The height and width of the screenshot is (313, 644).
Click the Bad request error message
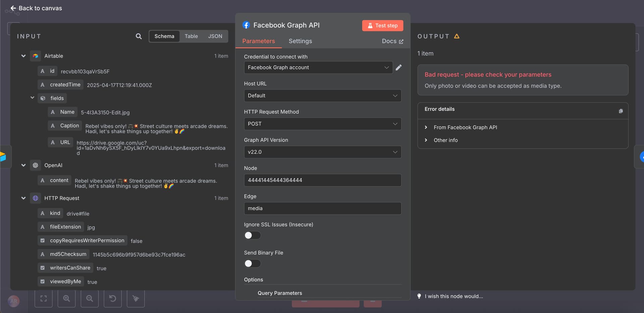pyautogui.click(x=488, y=74)
